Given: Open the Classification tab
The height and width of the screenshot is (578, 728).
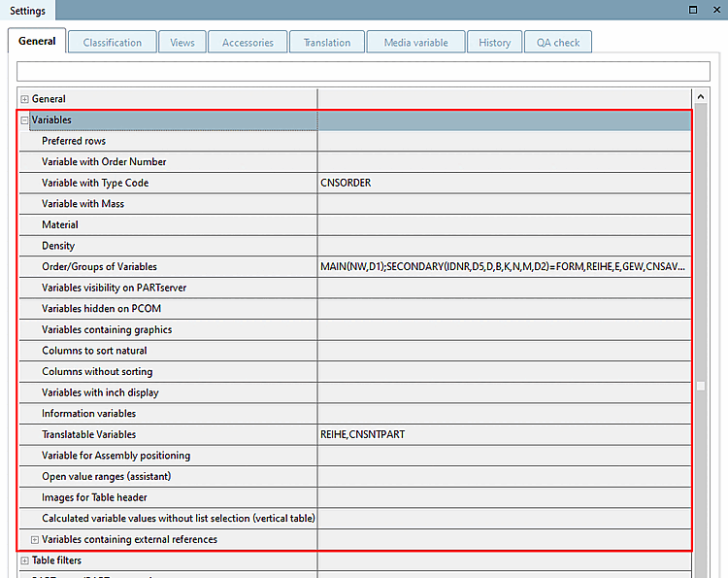Looking at the screenshot, I should pos(113,43).
